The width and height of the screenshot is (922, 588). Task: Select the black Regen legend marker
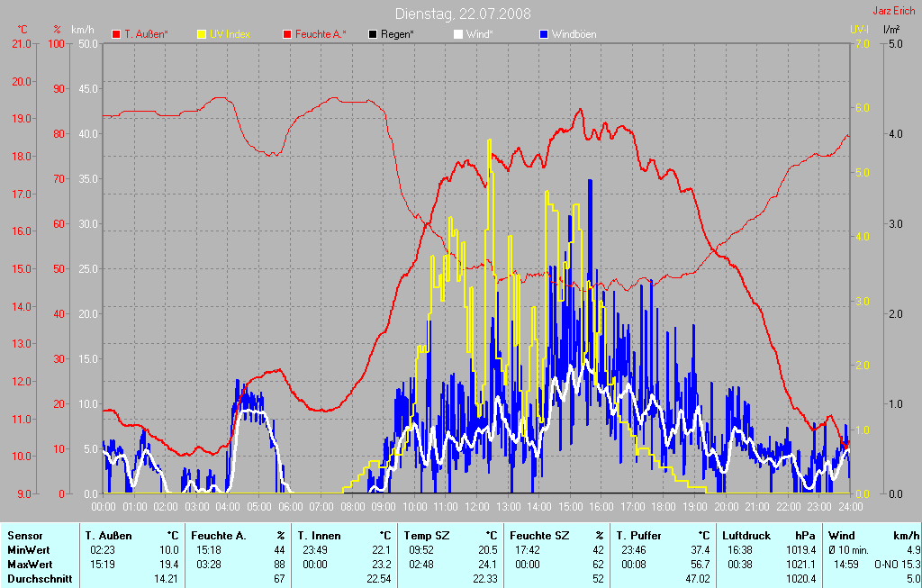point(373,34)
